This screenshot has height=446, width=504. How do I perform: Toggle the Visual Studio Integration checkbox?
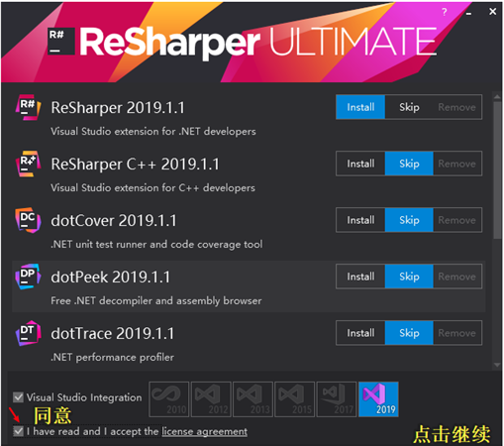(18, 397)
